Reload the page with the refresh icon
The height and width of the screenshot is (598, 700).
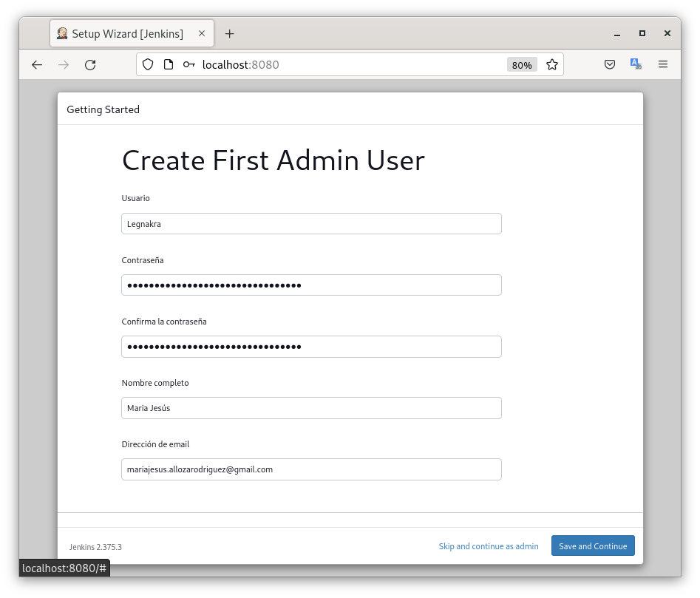(90, 65)
